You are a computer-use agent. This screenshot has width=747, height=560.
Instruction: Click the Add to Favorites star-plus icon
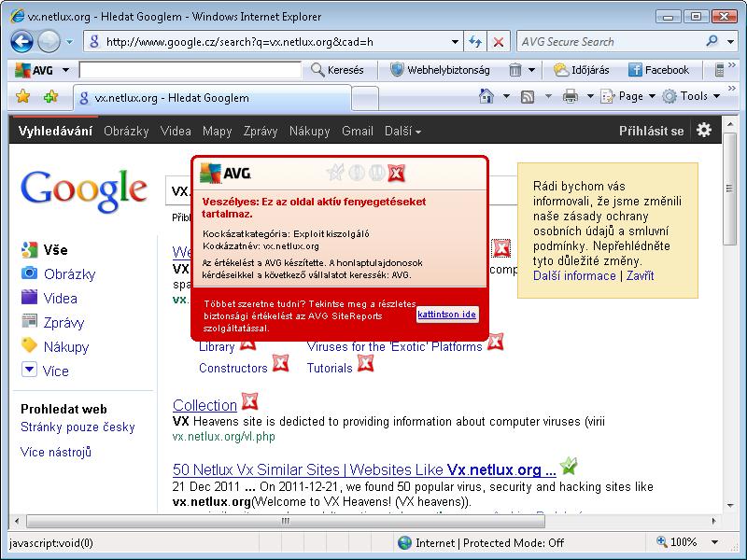50,97
